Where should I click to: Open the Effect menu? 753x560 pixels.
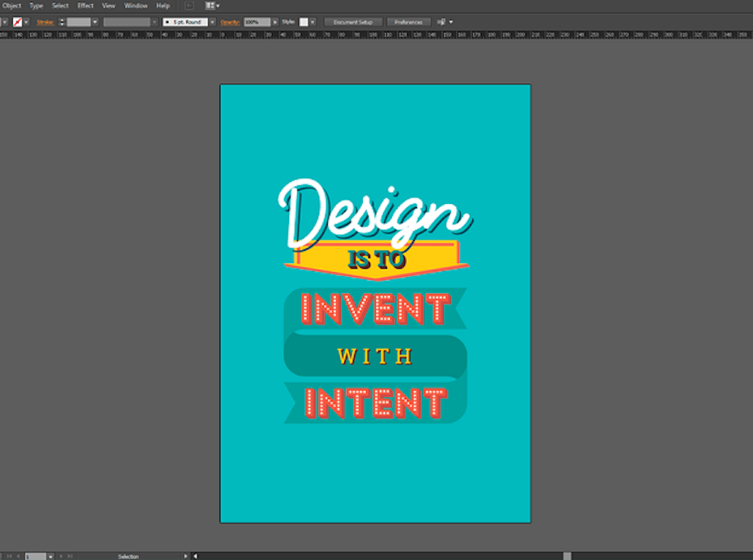tap(85, 6)
